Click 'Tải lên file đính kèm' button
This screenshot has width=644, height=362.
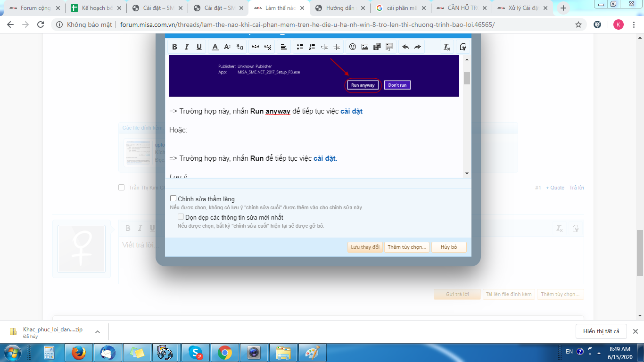509,294
